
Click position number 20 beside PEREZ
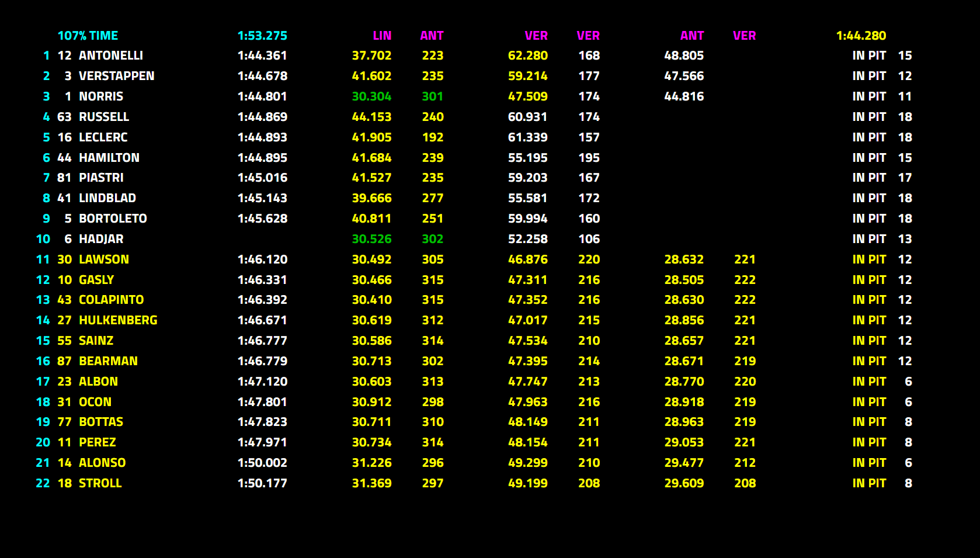coord(43,442)
